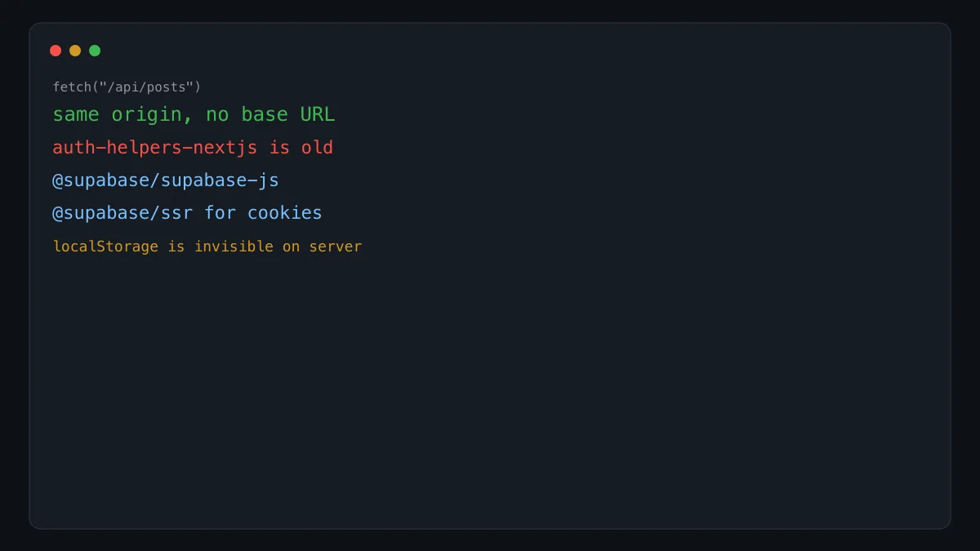Click the red close dot
Viewport: 980px width, 551px height.
pos(56,51)
